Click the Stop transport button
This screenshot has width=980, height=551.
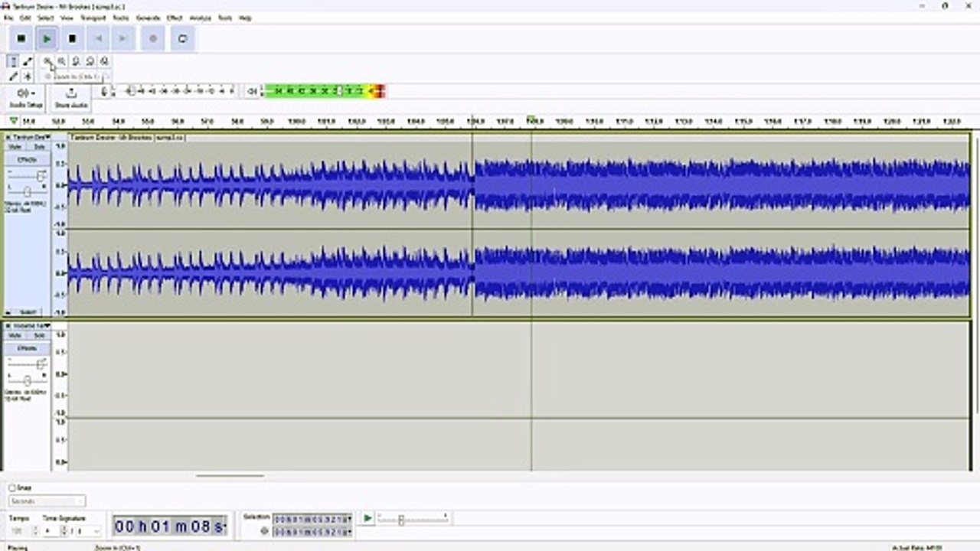pos(72,38)
